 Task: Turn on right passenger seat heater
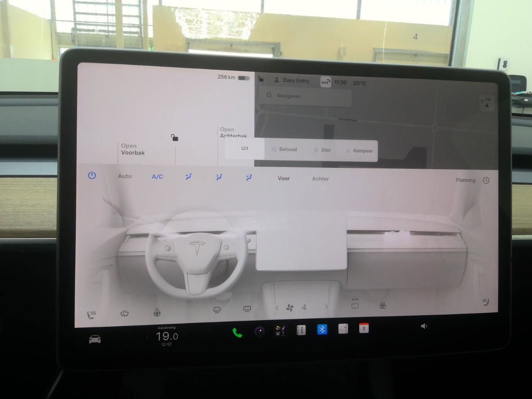pyautogui.click(x=485, y=302)
